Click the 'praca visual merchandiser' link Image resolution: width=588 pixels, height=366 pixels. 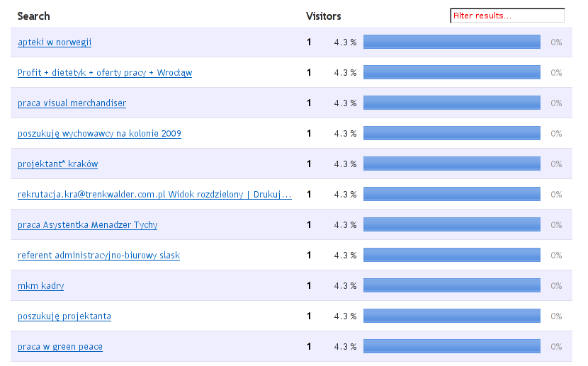point(72,103)
